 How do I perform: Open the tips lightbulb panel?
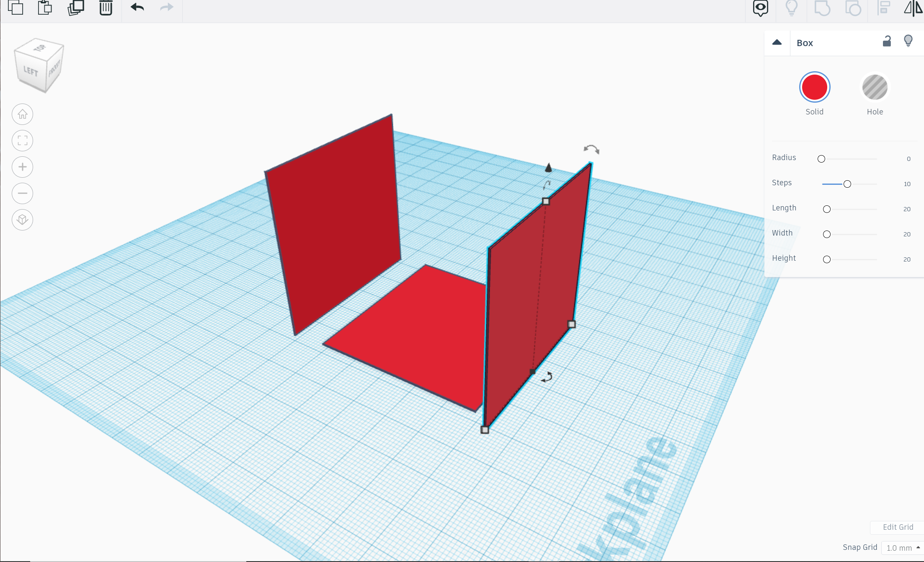tap(791, 7)
